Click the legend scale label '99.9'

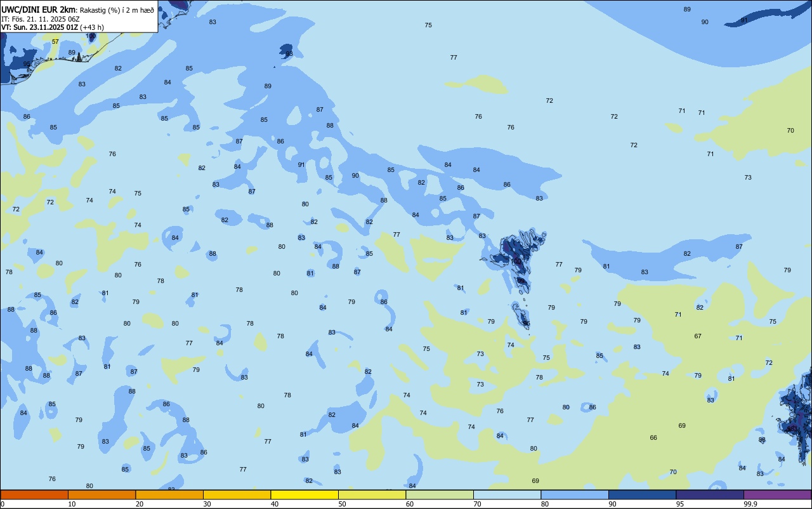pyautogui.click(x=750, y=504)
